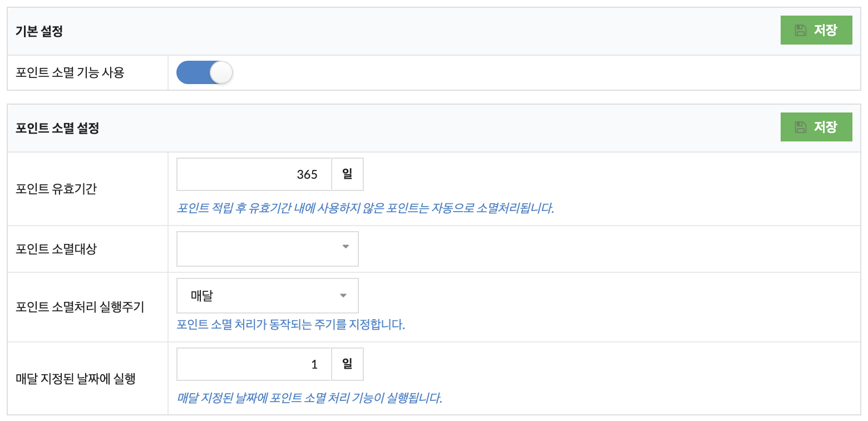Focus the 포인트 유효기간 field showing 365
This screenshot has width=868, height=421.
(x=254, y=174)
